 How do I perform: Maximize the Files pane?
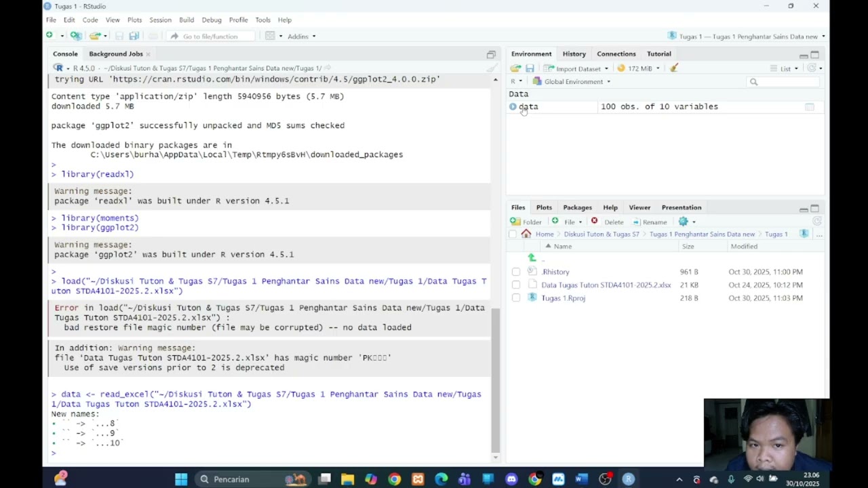pos(815,209)
